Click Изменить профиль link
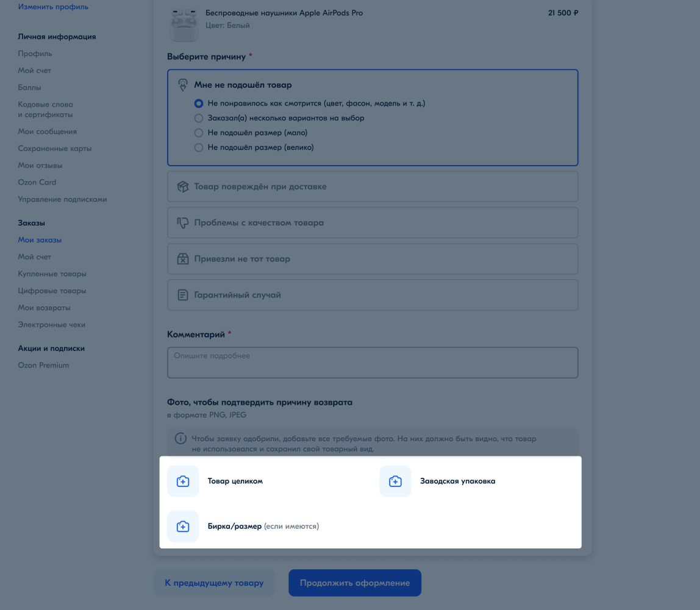The height and width of the screenshot is (610, 700). click(53, 7)
